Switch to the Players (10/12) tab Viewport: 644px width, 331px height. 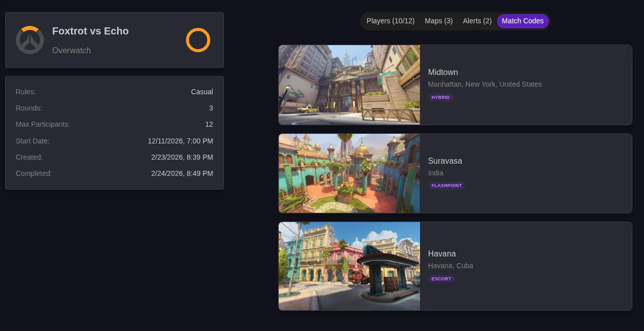(x=390, y=21)
